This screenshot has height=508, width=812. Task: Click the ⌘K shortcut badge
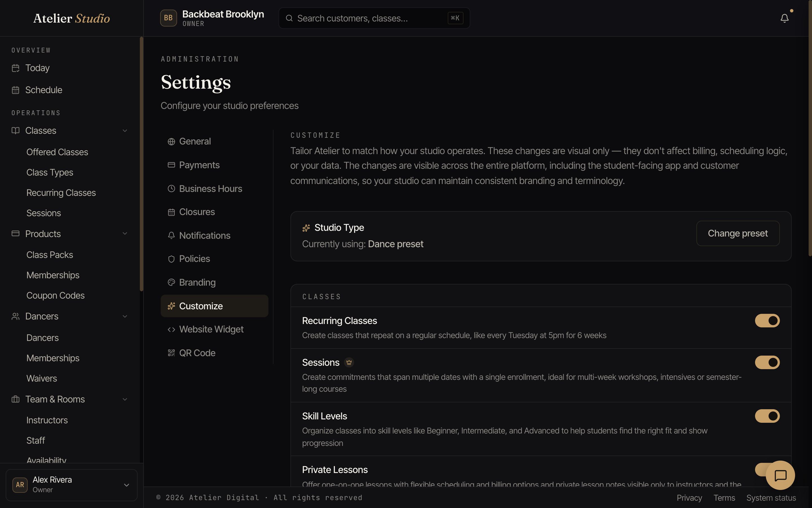(x=455, y=18)
